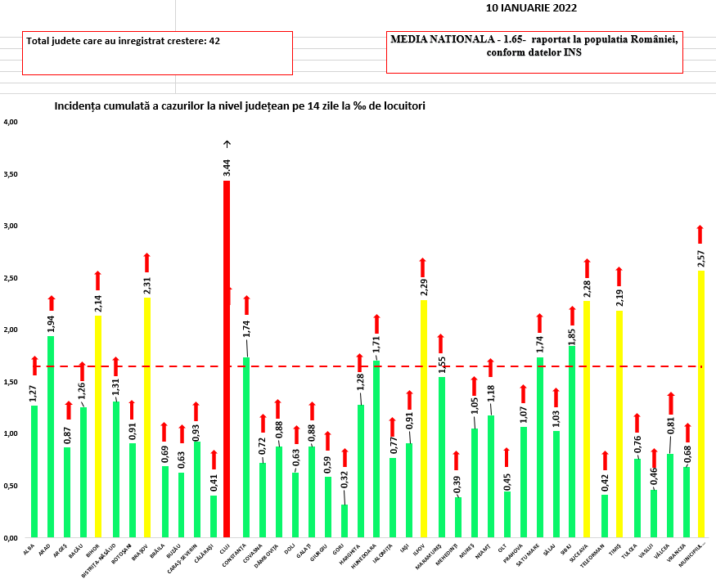
Task: Click the Media Nationala text box
Action: (x=535, y=52)
